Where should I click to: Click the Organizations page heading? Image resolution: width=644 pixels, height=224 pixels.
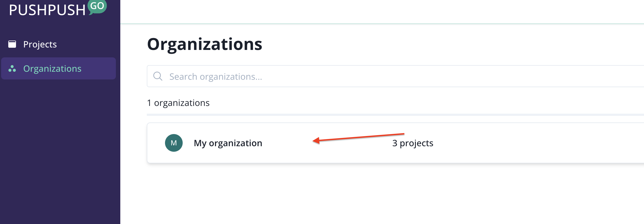point(204,44)
